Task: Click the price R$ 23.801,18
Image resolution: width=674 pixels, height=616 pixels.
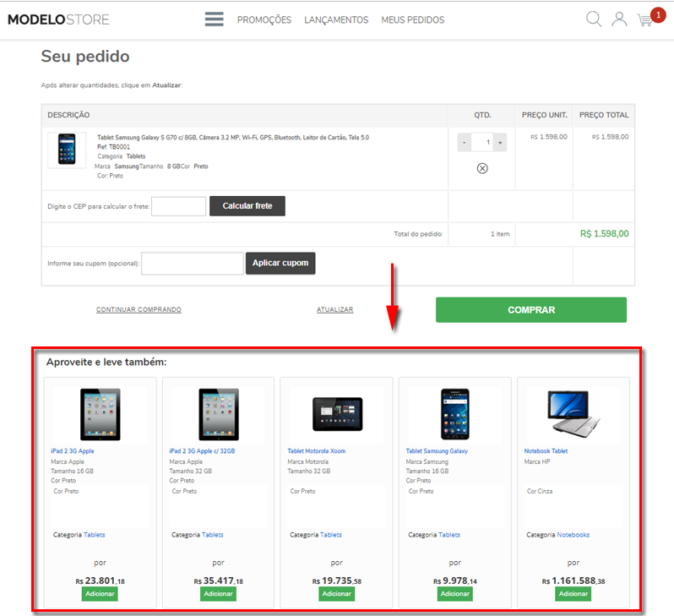Action: 100,581
